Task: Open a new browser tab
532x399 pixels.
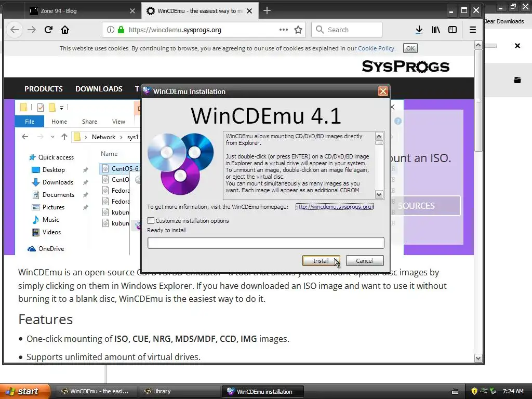Action: pyautogui.click(x=267, y=11)
